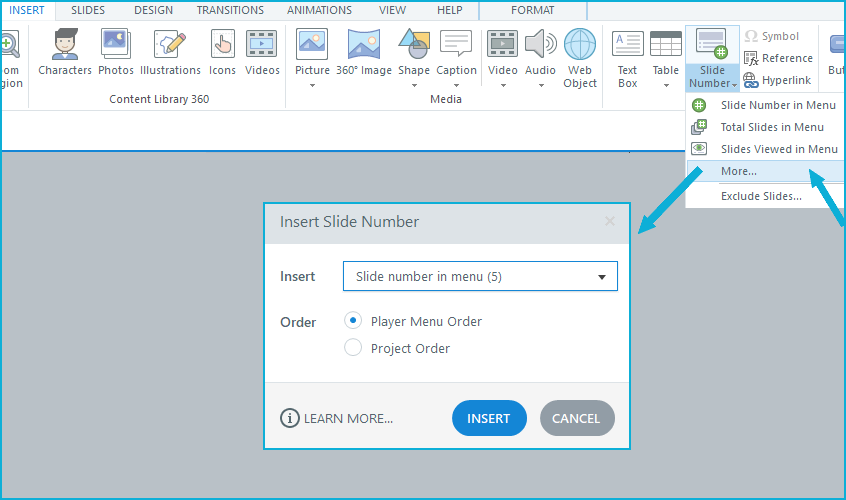Open the ANIMATIONS tab
The image size is (846, 500).
click(319, 10)
